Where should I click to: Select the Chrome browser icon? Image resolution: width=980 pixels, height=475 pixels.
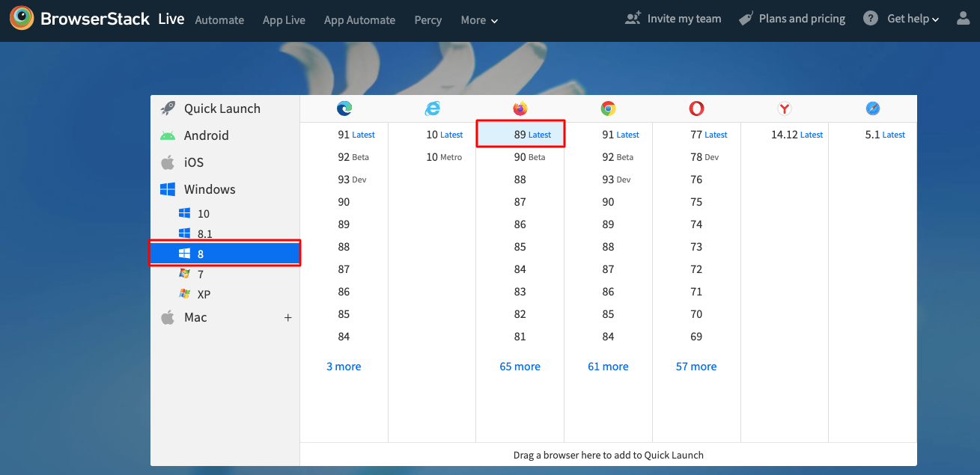[x=608, y=108]
